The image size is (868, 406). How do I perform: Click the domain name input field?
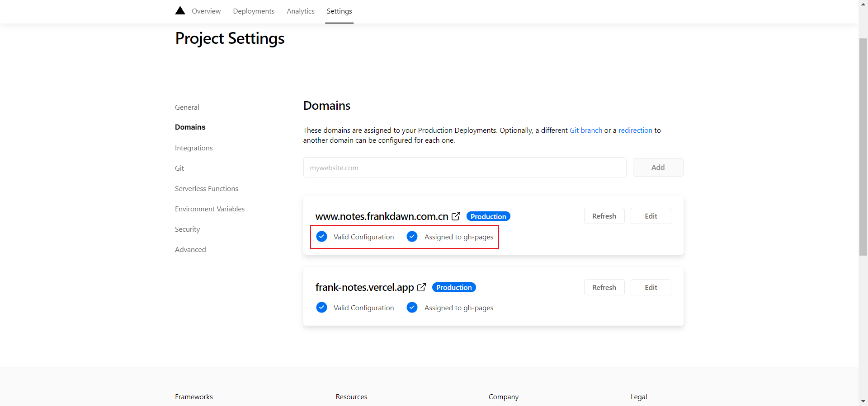pos(465,168)
